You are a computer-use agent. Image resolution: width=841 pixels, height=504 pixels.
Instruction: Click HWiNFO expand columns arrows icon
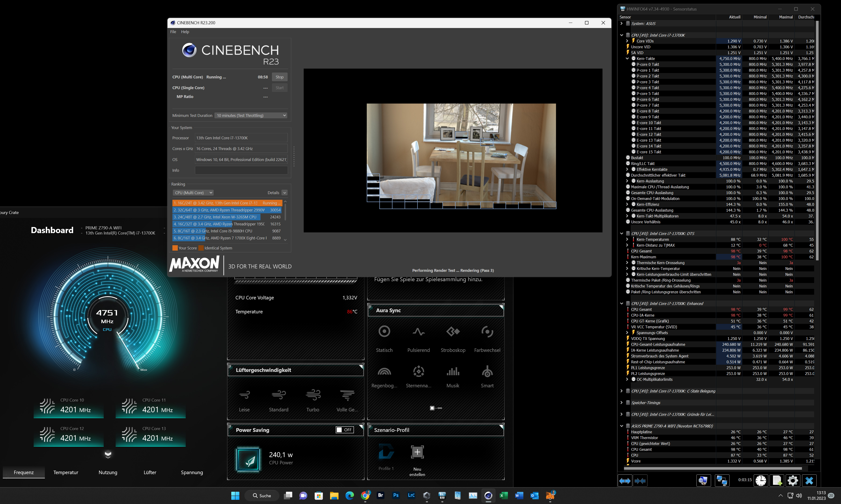[x=624, y=481]
